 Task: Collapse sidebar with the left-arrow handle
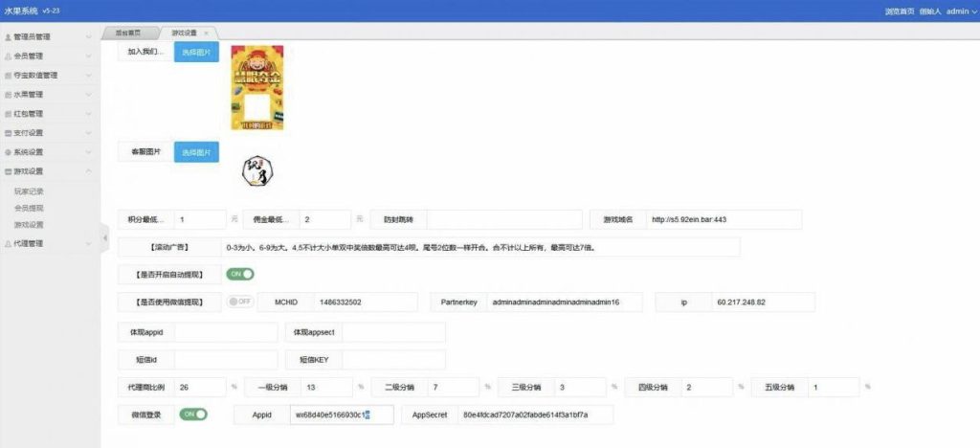coord(104,239)
